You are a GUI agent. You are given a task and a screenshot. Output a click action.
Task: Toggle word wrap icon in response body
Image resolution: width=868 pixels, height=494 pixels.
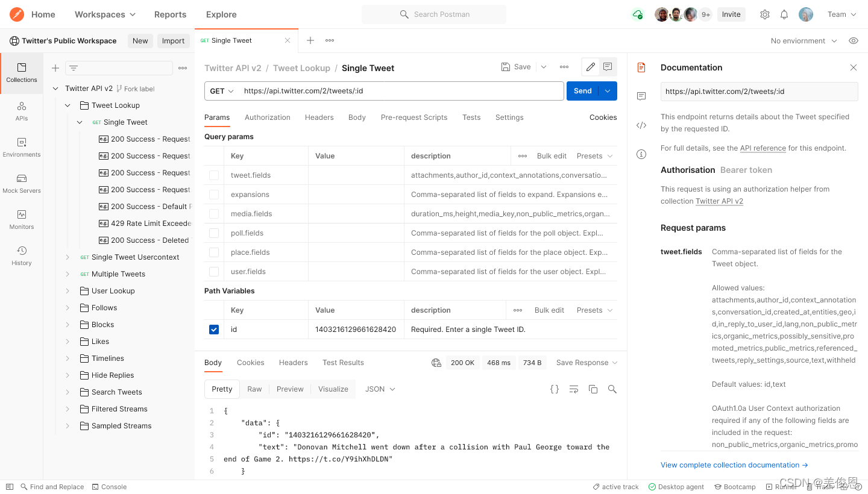[x=574, y=389]
